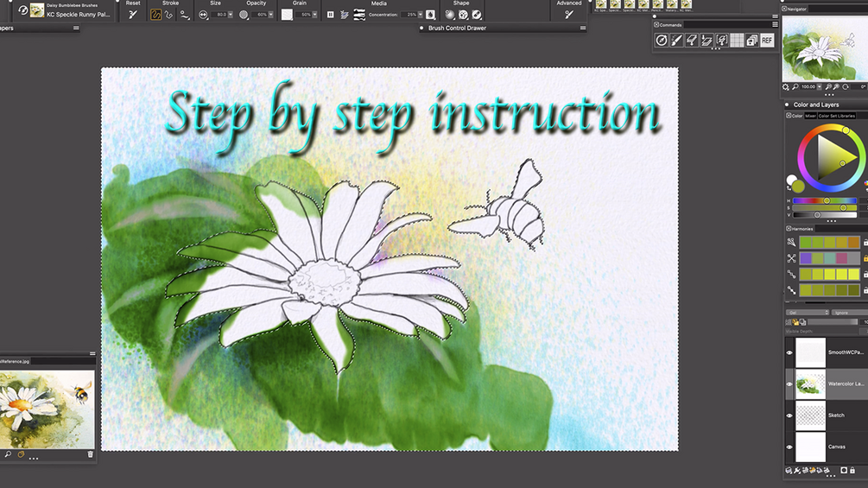The height and width of the screenshot is (488, 868).
Task: Open the Size value dropdown
Action: pyautogui.click(x=231, y=15)
